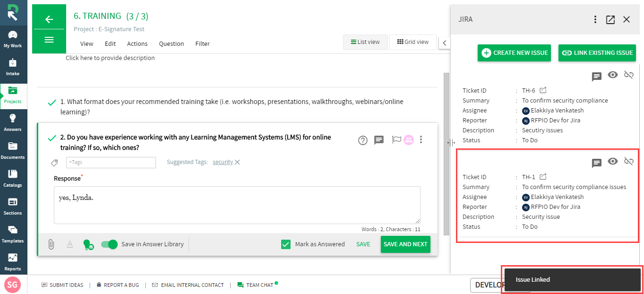The image size is (644, 294).
Task: Click the paperclip attachment icon
Action: [51, 244]
